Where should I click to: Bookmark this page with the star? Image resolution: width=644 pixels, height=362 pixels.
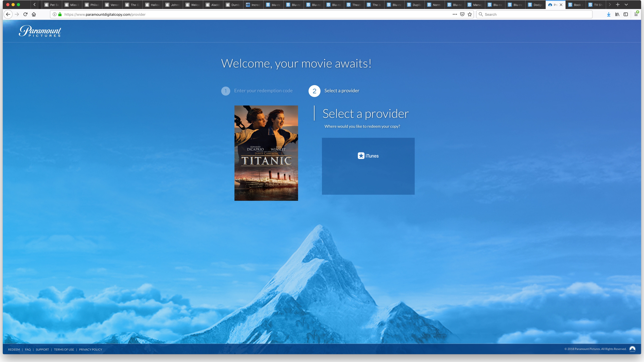click(470, 14)
